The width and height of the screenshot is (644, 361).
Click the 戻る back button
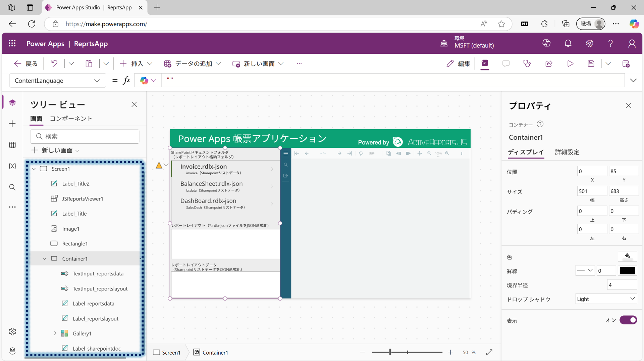coord(25,63)
